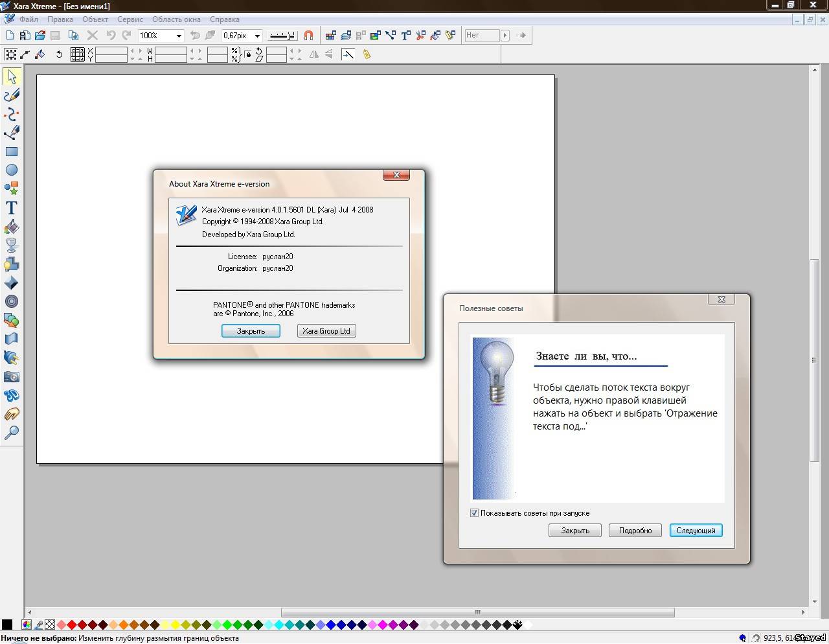Screen dimensions: 829x644
Task: Toggle the scale line widths button
Action: pyautogui.click(x=348, y=54)
